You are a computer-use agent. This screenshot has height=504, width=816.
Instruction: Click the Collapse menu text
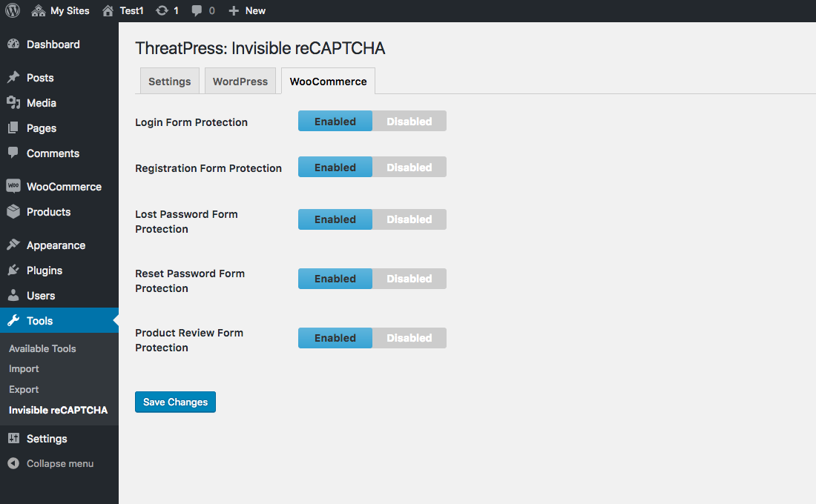tap(60, 463)
